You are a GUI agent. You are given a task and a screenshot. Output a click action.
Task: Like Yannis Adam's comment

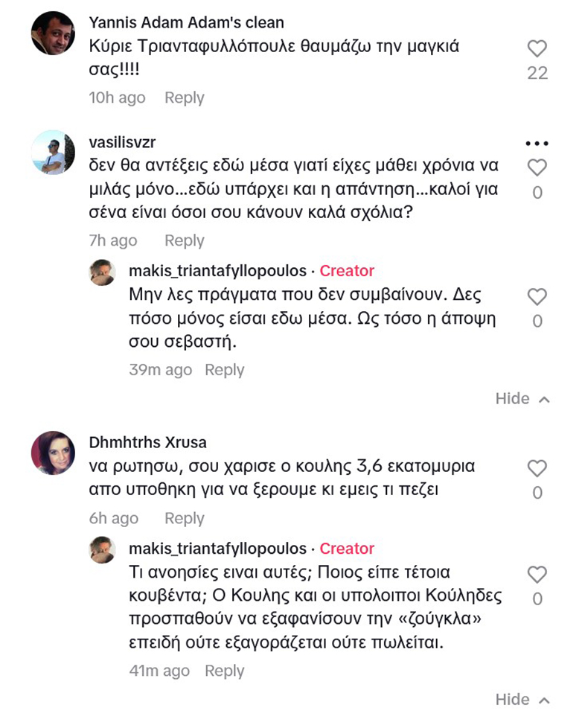[x=537, y=49]
